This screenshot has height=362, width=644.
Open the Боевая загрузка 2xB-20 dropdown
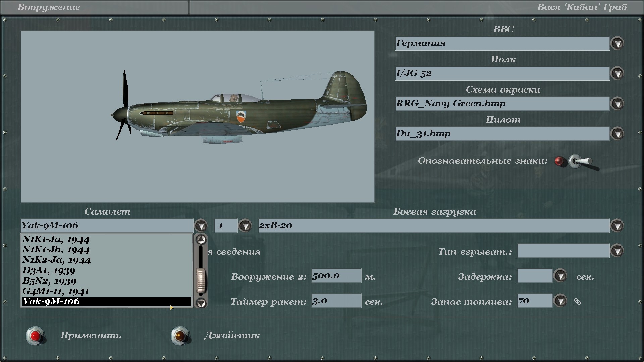(x=617, y=226)
